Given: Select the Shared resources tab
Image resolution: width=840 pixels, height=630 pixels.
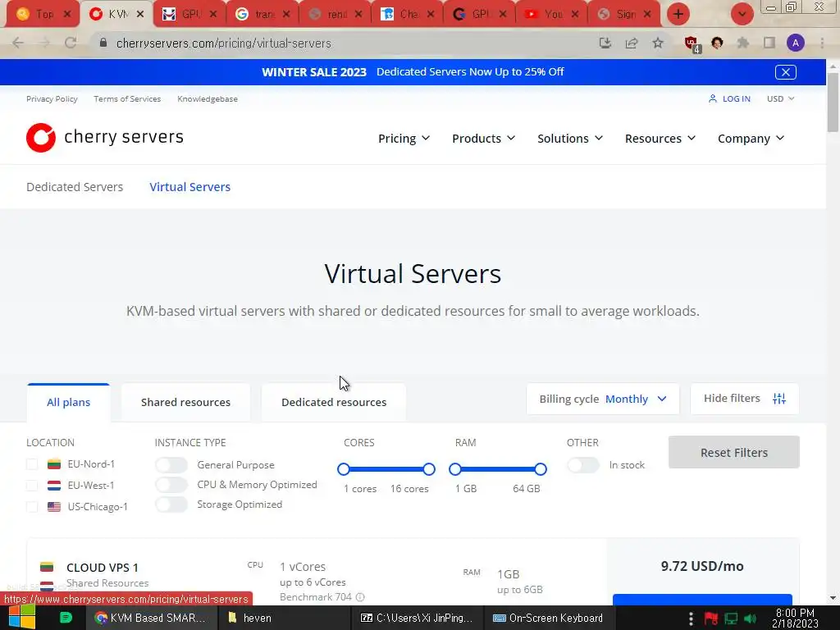Looking at the screenshot, I should pos(185,402).
